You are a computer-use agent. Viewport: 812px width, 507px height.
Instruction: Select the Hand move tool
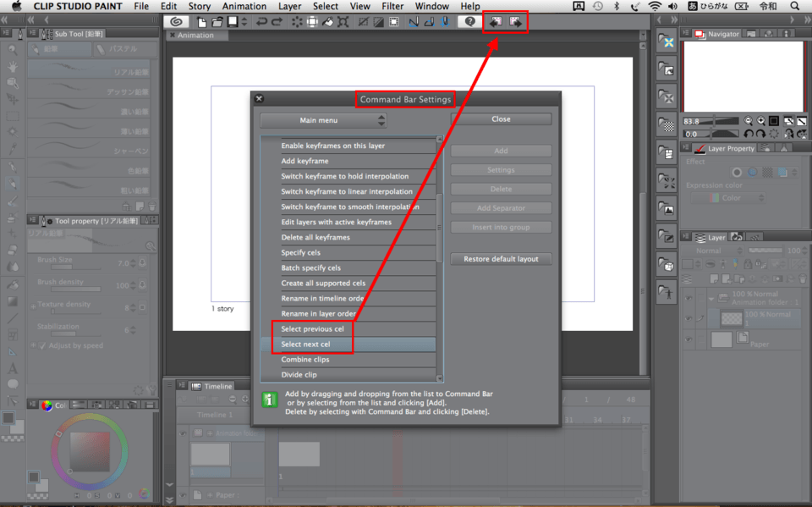tap(13, 66)
